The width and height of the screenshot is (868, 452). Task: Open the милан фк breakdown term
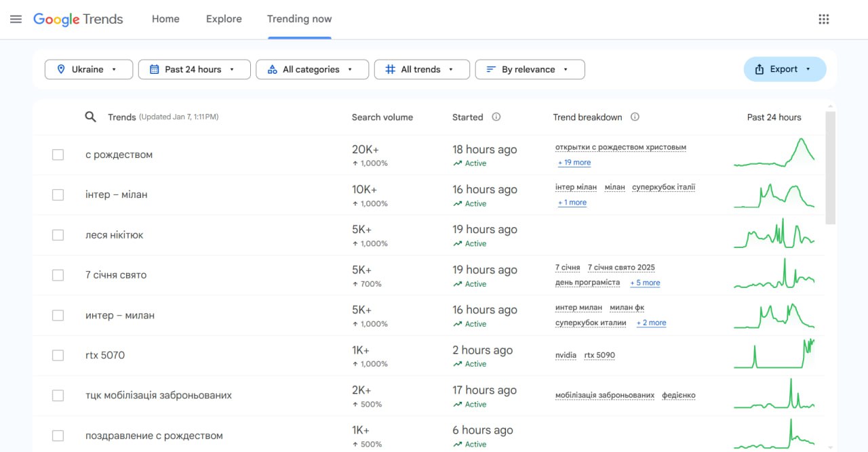click(x=627, y=308)
